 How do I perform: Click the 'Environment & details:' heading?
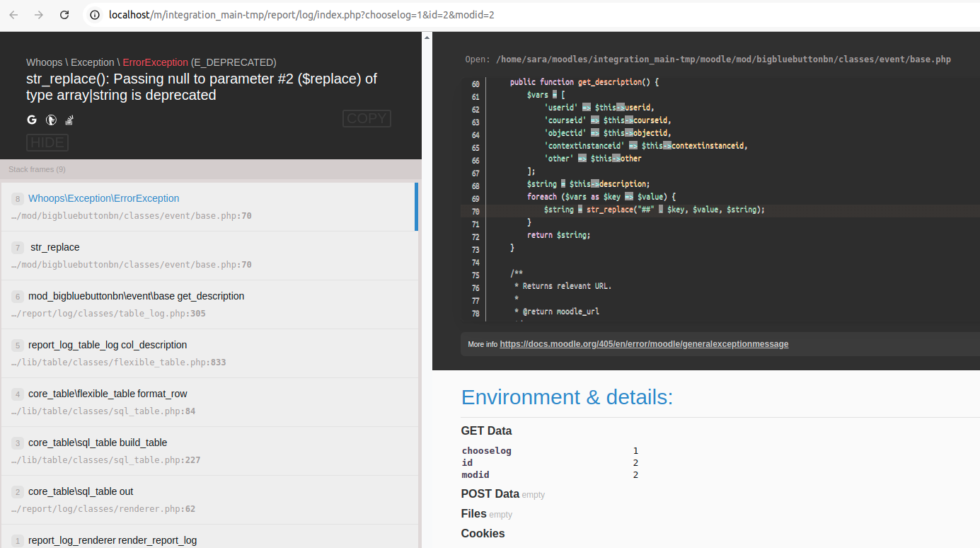567,397
